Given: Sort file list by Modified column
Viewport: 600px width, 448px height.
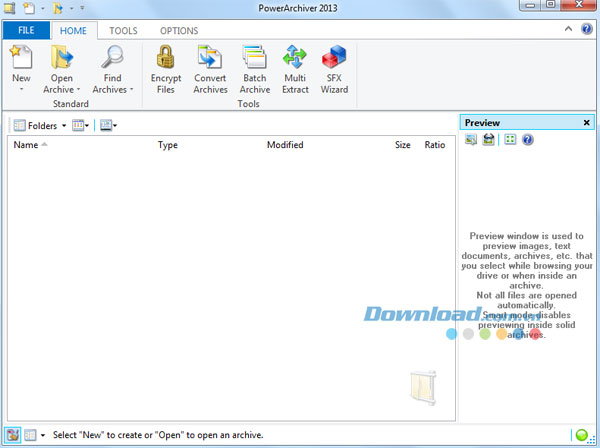Looking at the screenshot, I should [x=285, y=145].
